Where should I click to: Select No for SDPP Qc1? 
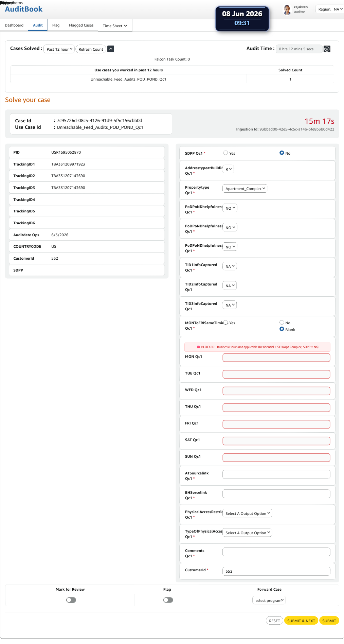pyautogui.click(x=282, y=153)
